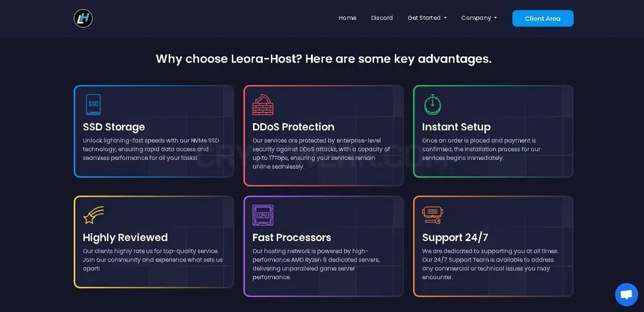Click the yellow shooting star icon
644x312 pixels.
pos(93,215)
